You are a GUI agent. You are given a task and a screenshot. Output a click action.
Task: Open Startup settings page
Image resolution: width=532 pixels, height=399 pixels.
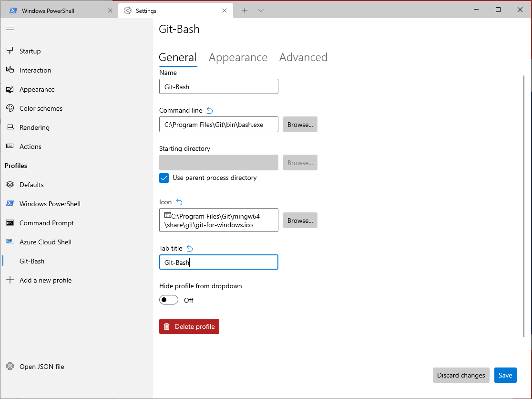pyautogui.click(x=76, y=51)
